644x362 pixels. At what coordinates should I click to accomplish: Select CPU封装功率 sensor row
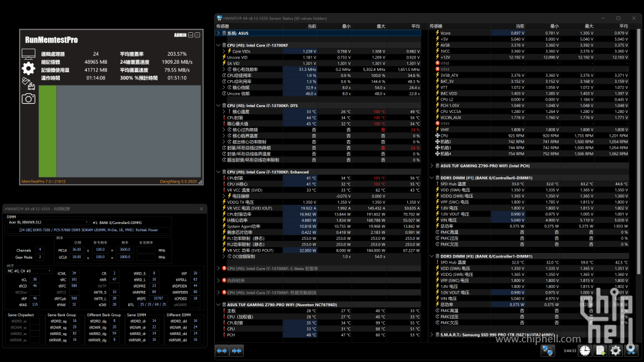(x=321, y=214)
